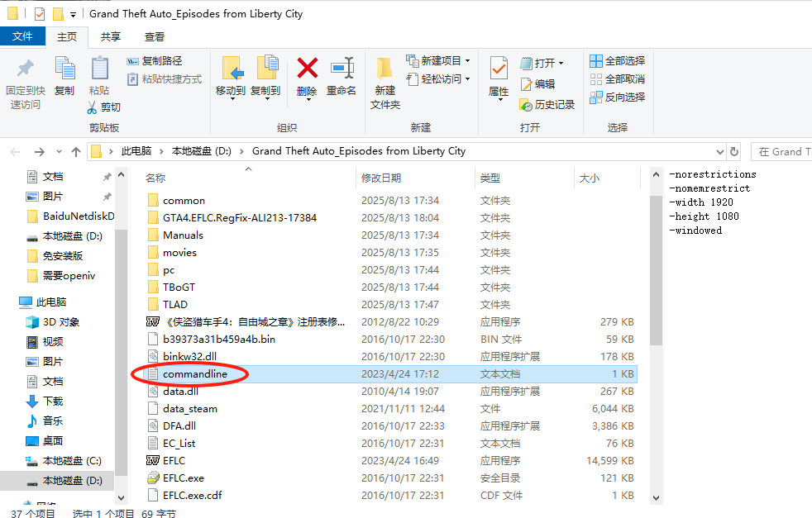Select 本地磁盘 (C:) in navigation pane
The height and width of the screenshot is (518, 812).
pos(72,460)
